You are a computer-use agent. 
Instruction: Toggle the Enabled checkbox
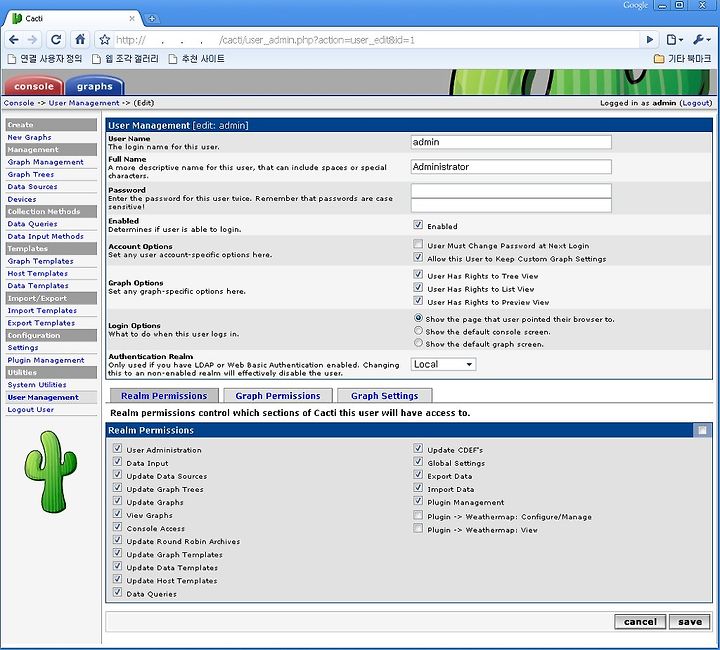point(418,224)
